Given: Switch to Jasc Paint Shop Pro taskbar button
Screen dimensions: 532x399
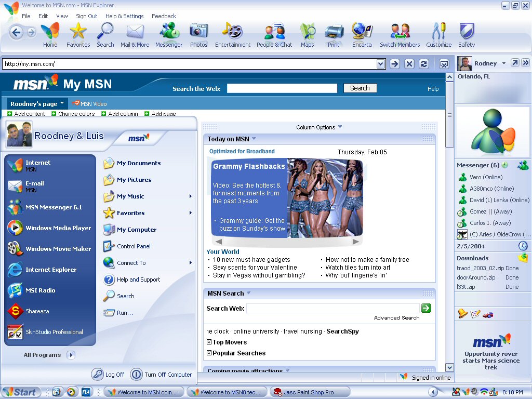Looking at the screenshot, I should (x=310, y=392).
